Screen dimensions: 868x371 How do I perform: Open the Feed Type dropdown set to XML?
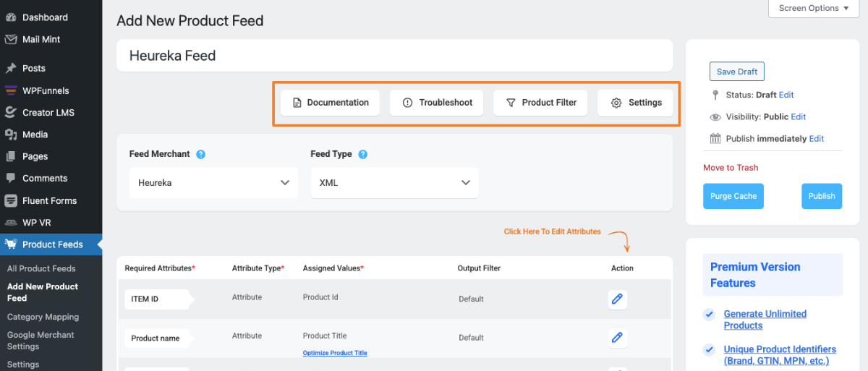[394, 183]
